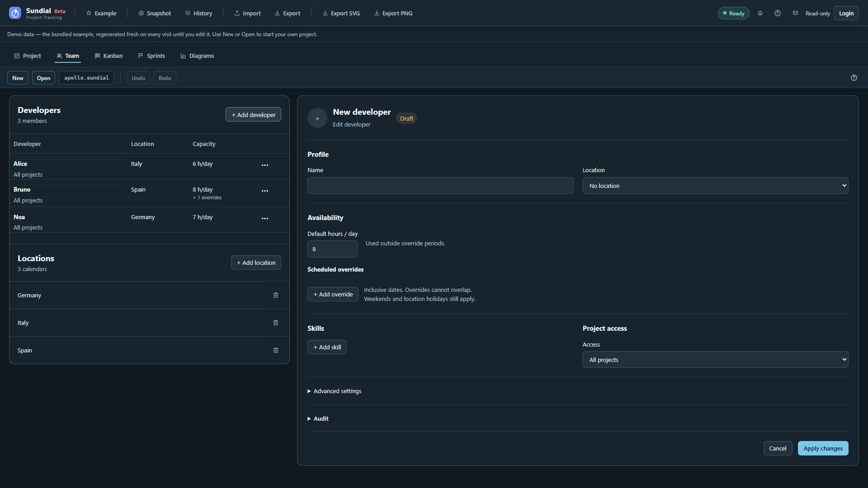868x488 pixels.
Task: Delete the Germany location
Action: click(x=276, y=295)
